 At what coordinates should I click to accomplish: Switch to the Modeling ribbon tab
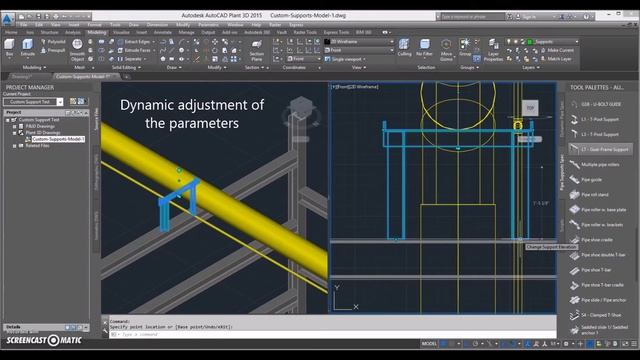tap(97, 32)
